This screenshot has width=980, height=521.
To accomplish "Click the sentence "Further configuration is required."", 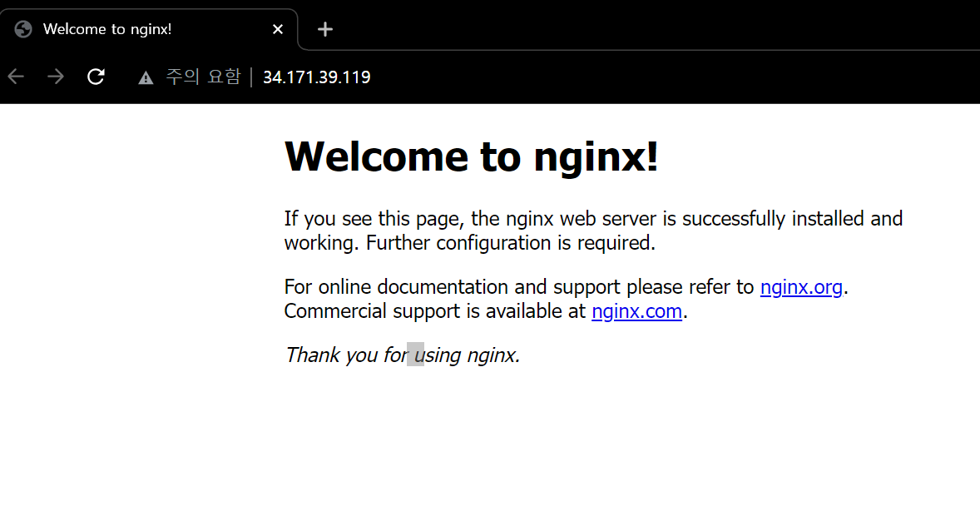I will tap(511, 243).
